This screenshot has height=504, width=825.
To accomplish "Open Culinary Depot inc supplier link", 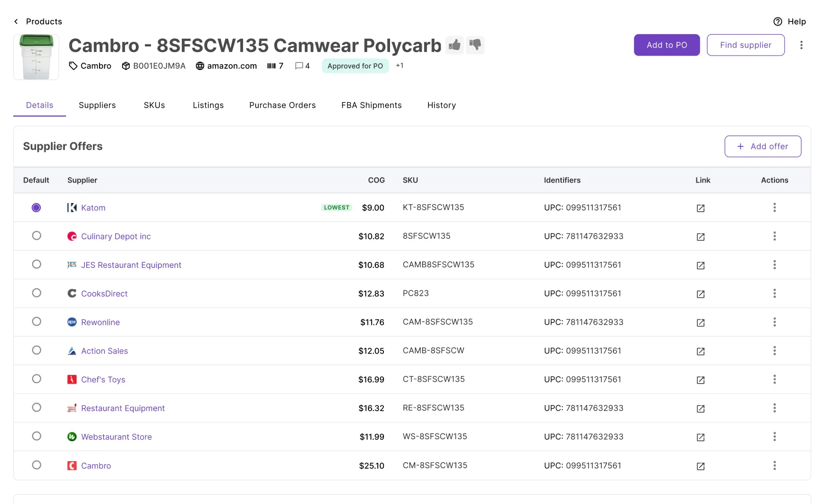I will [116, 236].
